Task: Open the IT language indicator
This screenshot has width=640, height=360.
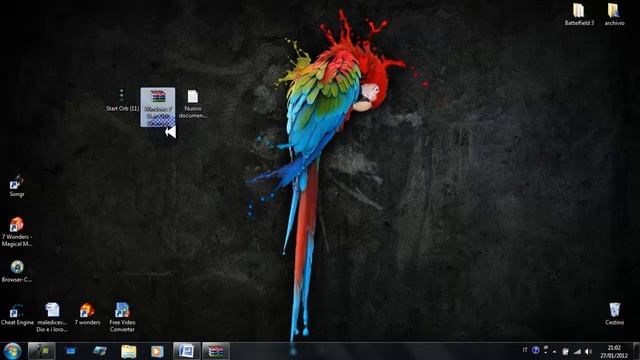Action: tap(525, 350)
